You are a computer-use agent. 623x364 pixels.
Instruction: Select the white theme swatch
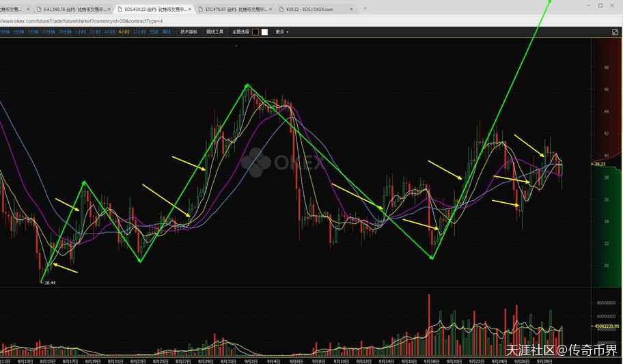(264, 32)
